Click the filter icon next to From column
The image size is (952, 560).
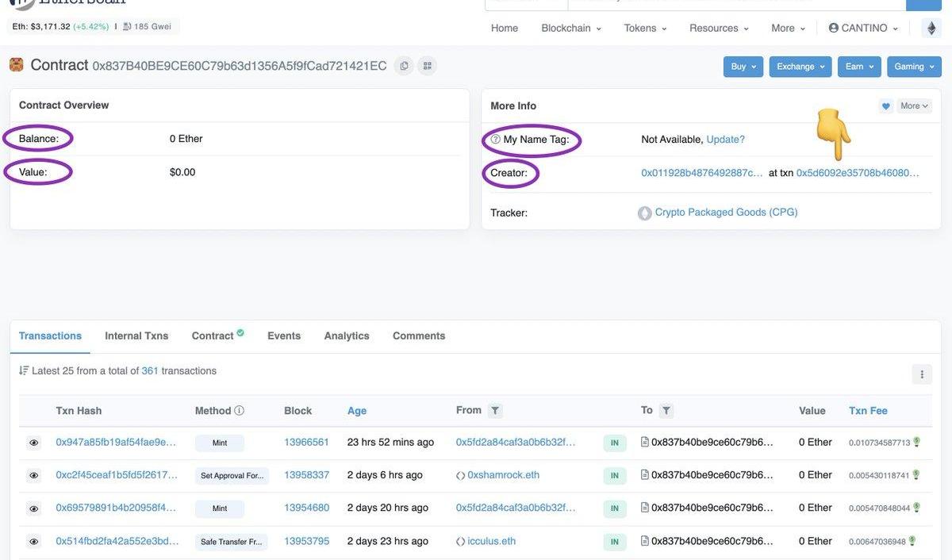(495, 411)
